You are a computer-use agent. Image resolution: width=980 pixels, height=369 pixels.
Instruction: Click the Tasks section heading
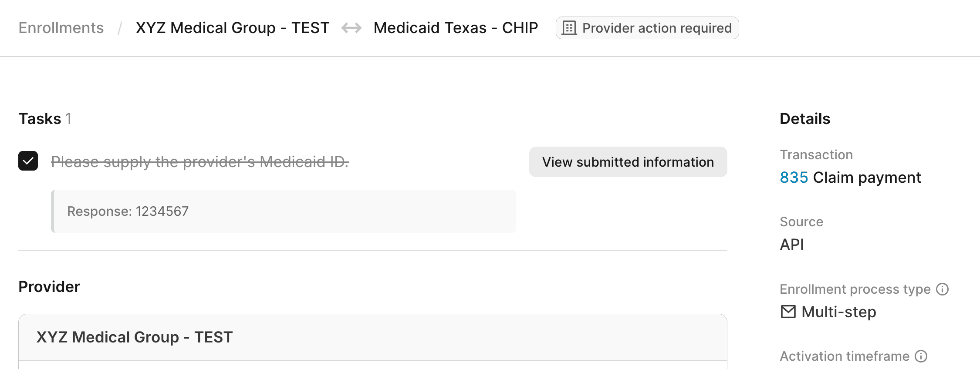(x=40, y=119)
